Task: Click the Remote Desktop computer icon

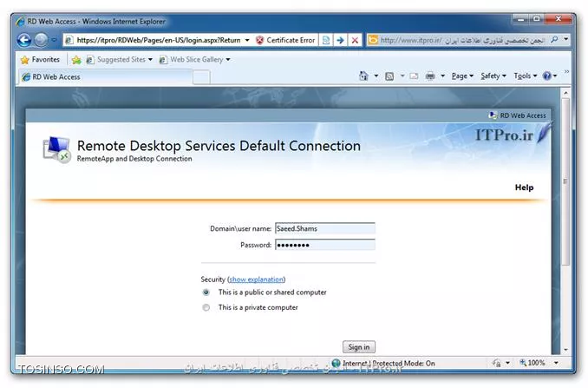Action: pos(56,149)
